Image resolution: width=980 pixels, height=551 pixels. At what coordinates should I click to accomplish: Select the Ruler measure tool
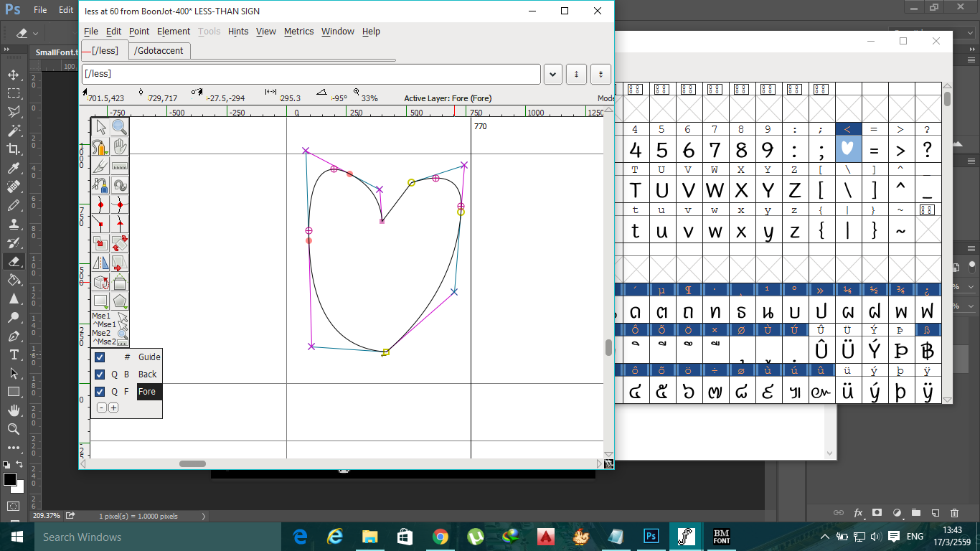tap(120, 166)
